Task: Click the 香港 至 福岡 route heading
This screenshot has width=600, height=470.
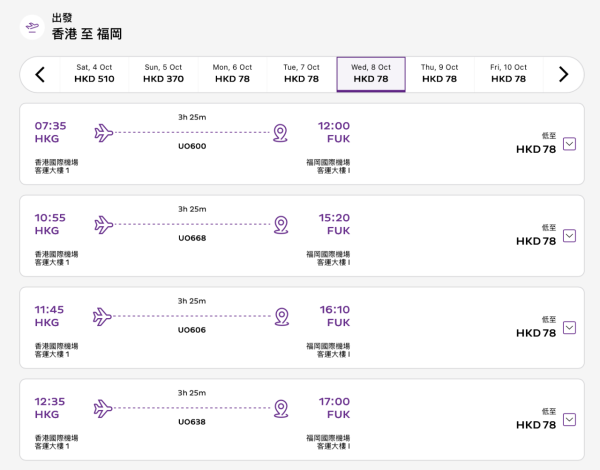Action: 87,34
